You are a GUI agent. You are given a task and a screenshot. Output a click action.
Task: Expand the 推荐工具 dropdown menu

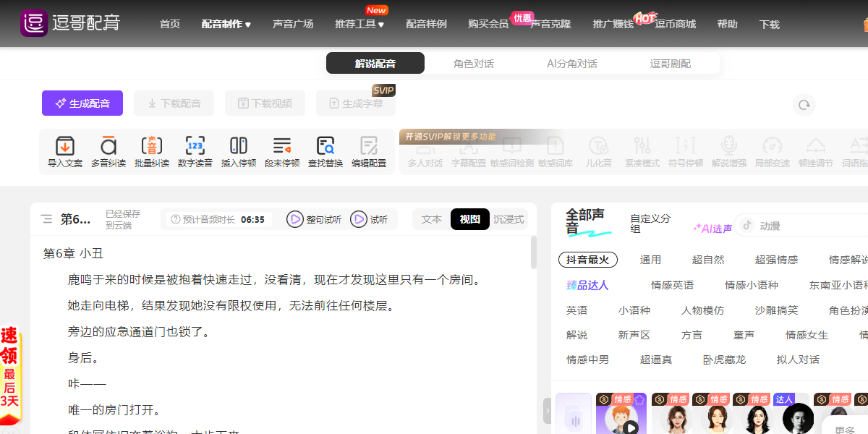click(x=359, y=24)
